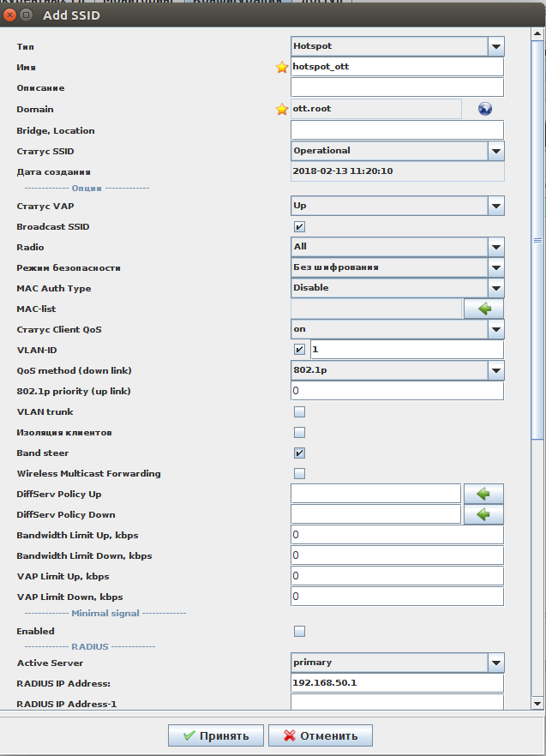546x756 pixels.
Task: Disable the Band steer checkbox
Action: [x=299, y=453]
